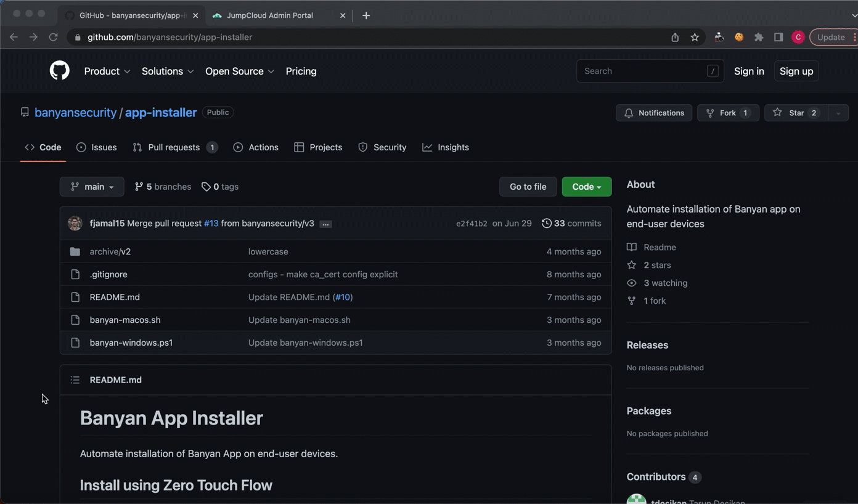Click the GitHub Octocat logo
This screenshot has width=858, height=504.
60,71
